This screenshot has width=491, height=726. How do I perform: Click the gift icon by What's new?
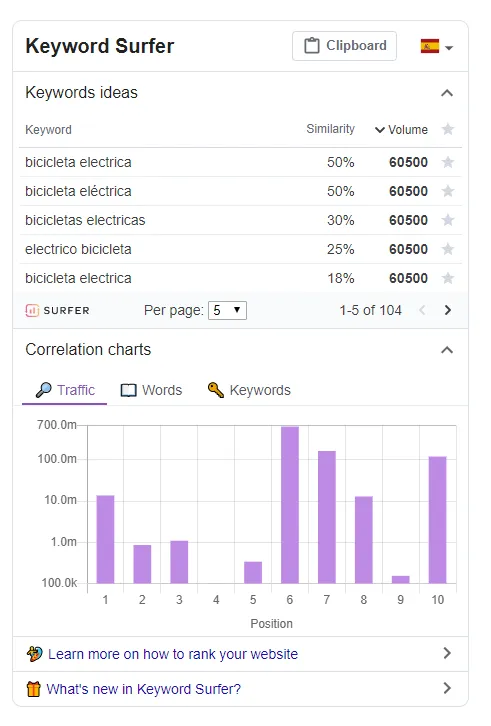click(x=33, y=689)
